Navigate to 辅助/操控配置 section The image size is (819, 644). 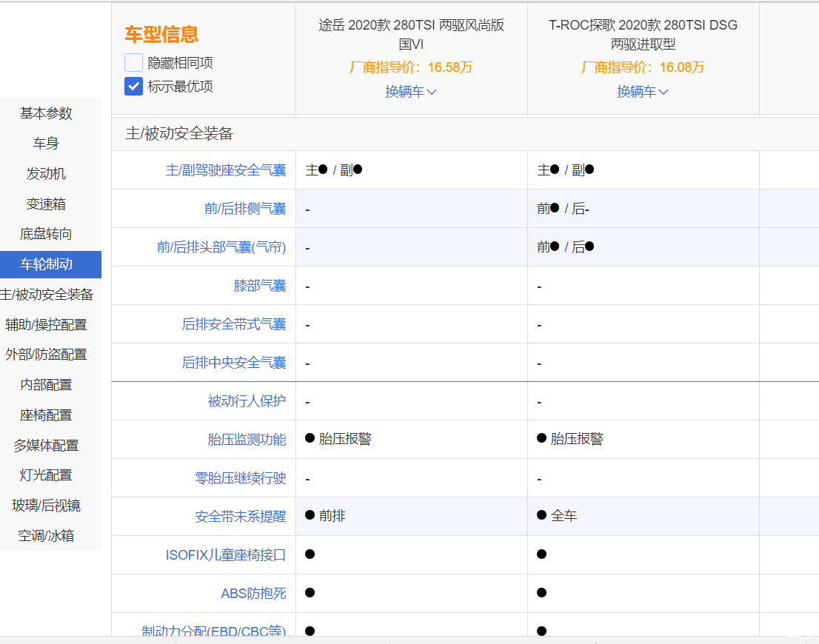coord(46,325)
